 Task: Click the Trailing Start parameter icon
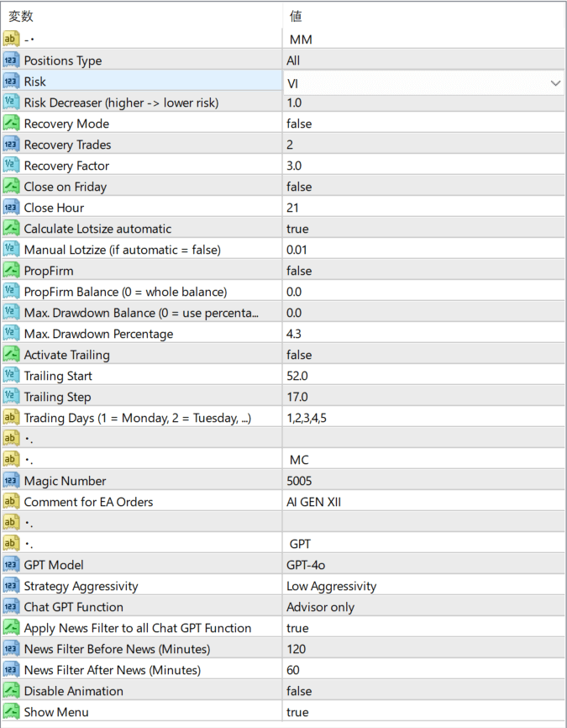point(11,376)
